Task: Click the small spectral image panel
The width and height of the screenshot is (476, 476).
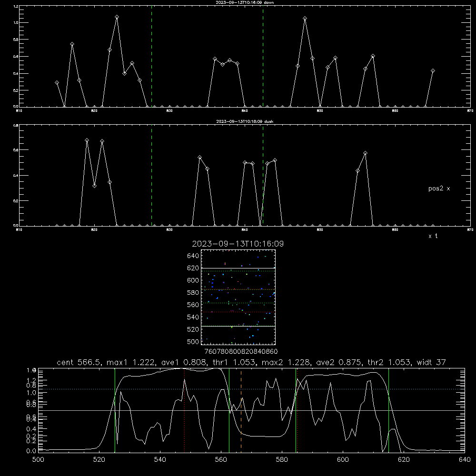Action: click(238, 297)
